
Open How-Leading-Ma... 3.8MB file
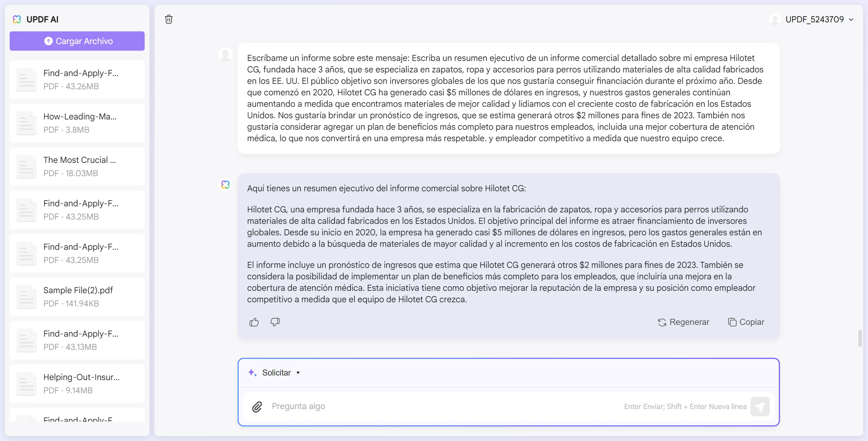coord(77,123)
